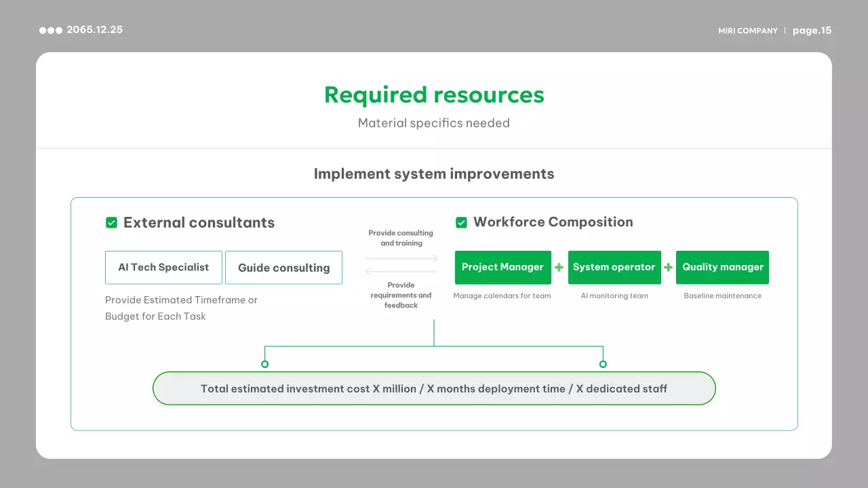Click the Guide consulting box

pos(283,268)
